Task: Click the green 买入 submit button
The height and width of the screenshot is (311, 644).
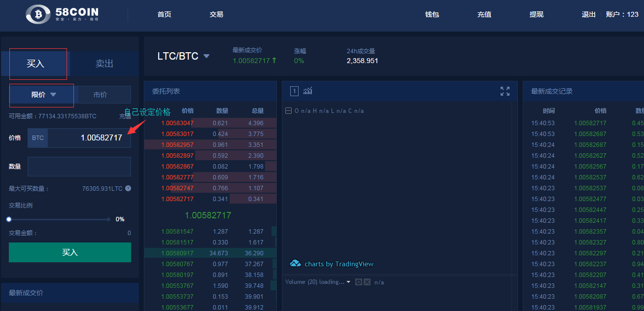Action: click(70, 252)
